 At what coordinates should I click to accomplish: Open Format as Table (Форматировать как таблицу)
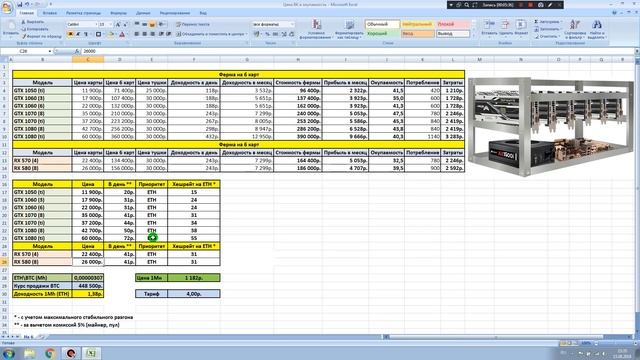point(349,29)
